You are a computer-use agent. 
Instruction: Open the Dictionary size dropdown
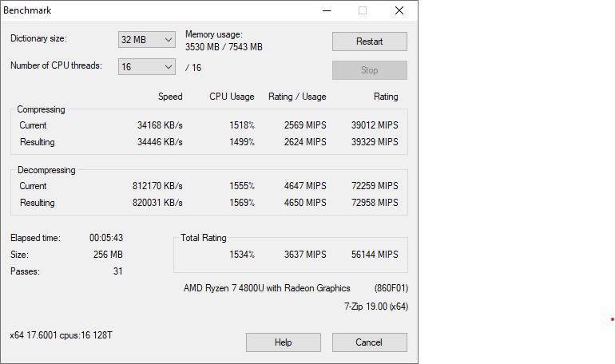coord(146,40)
